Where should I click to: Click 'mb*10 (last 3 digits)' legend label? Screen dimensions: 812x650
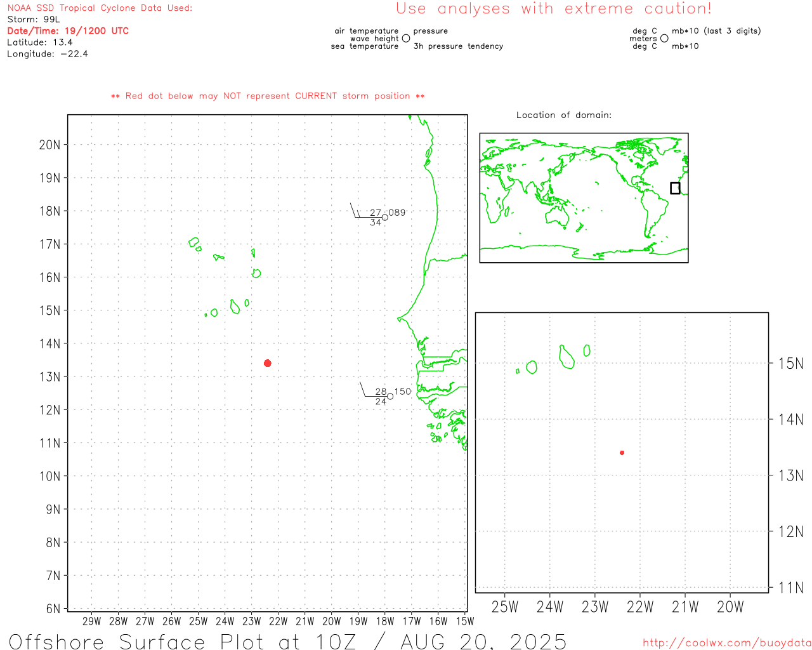716,31
